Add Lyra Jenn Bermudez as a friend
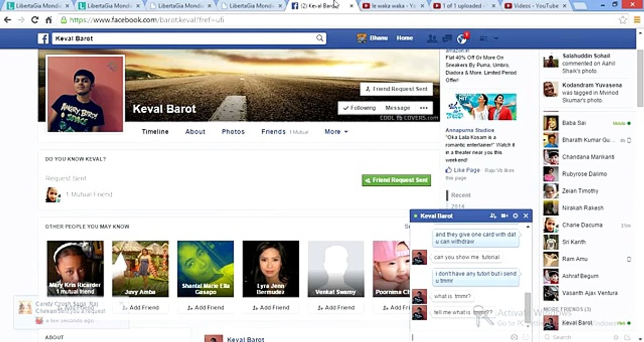Viewport: 644px width, 342px height. (x=270, y=308)
